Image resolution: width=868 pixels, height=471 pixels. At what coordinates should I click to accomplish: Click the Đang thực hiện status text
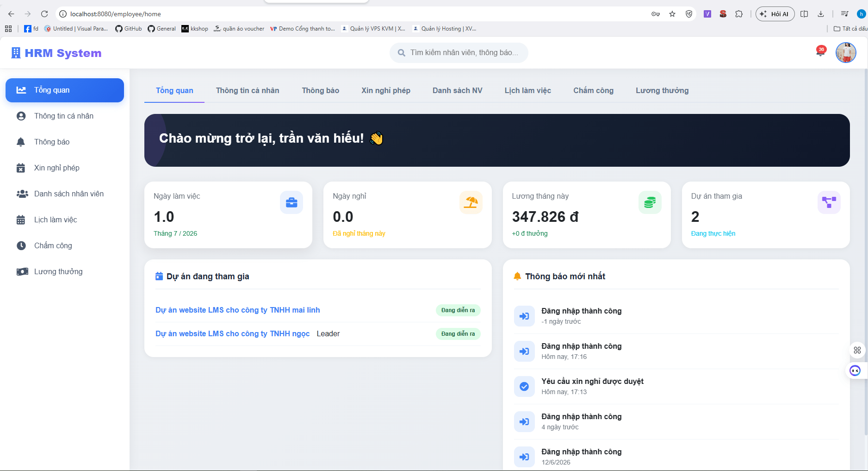coord(713,233)
